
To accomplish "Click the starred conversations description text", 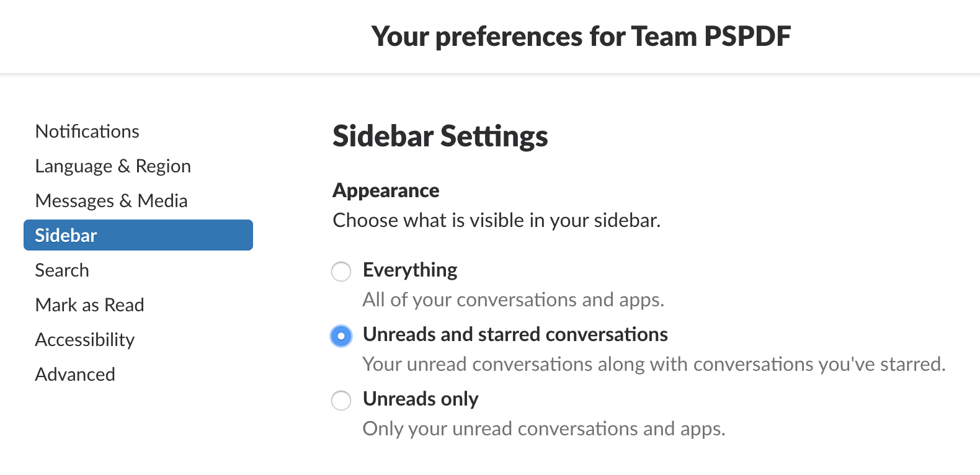I will pos(653,364).
